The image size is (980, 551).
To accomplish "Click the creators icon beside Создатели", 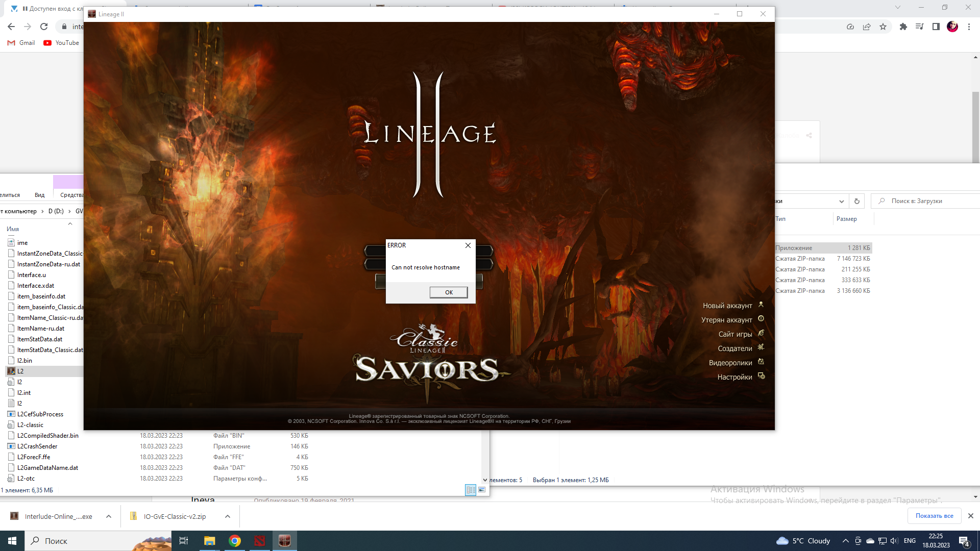I will click(x=761, y=347).
